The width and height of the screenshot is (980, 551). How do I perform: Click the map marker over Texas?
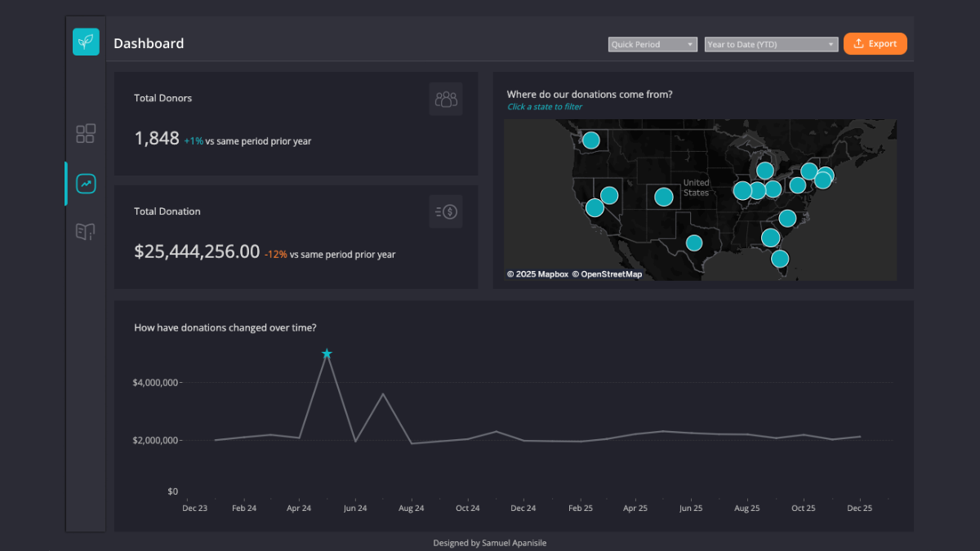coord(694,242)
